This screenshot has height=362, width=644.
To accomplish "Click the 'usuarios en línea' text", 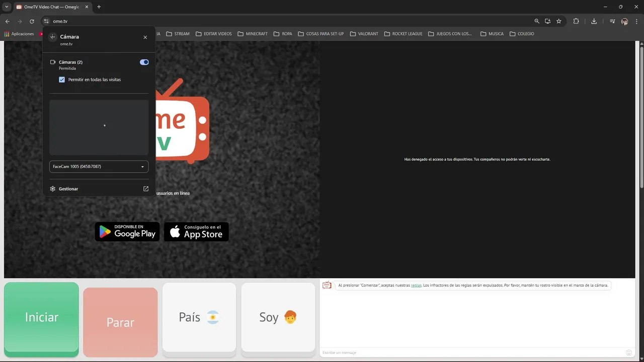I will tap(173, 193).
